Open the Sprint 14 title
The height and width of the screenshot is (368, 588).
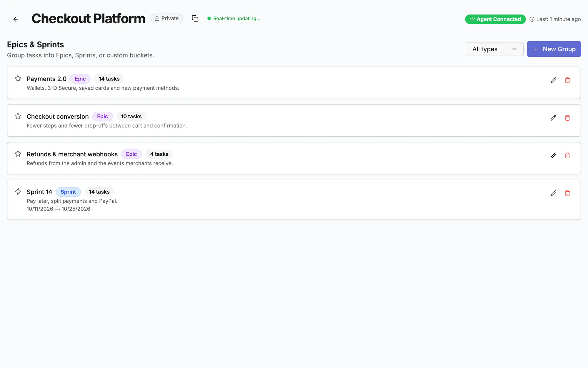pyautogui.click(x=39, y=192)
